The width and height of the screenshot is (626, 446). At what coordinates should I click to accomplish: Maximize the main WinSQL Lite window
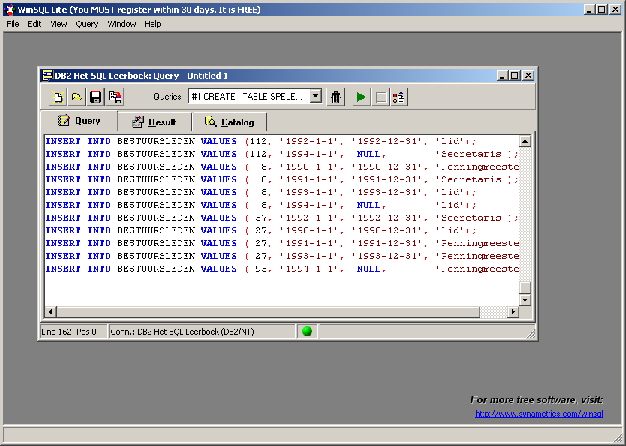pos(602,10)
